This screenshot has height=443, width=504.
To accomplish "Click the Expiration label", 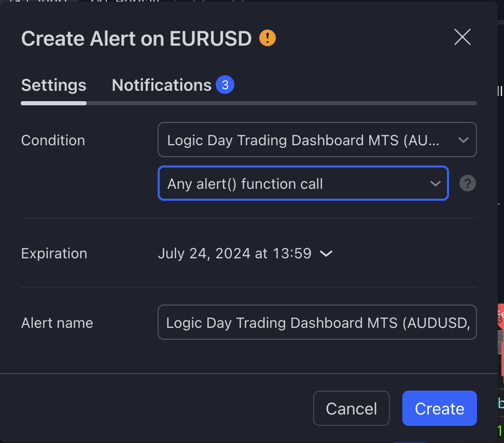I will pos(54,254).
